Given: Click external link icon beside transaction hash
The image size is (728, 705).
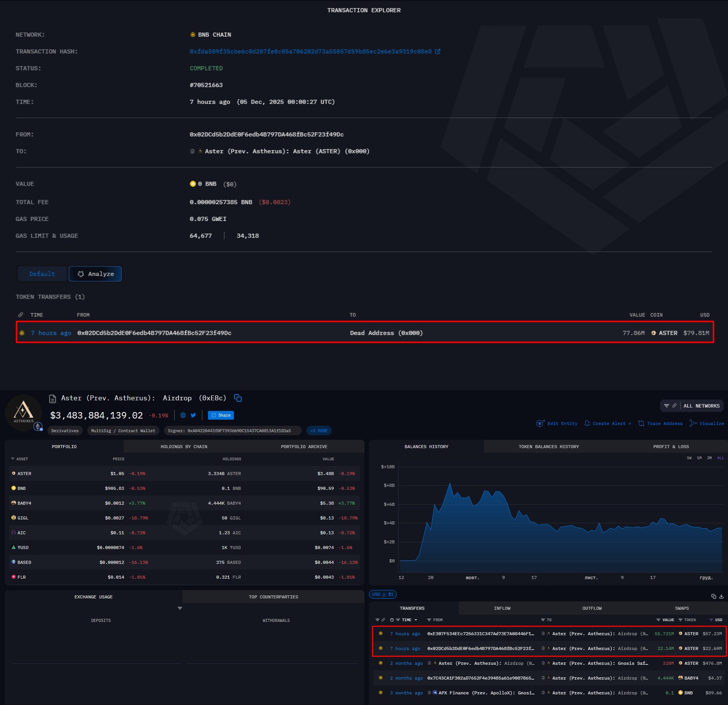Looking at the screenshot, I should pos(438,52).
